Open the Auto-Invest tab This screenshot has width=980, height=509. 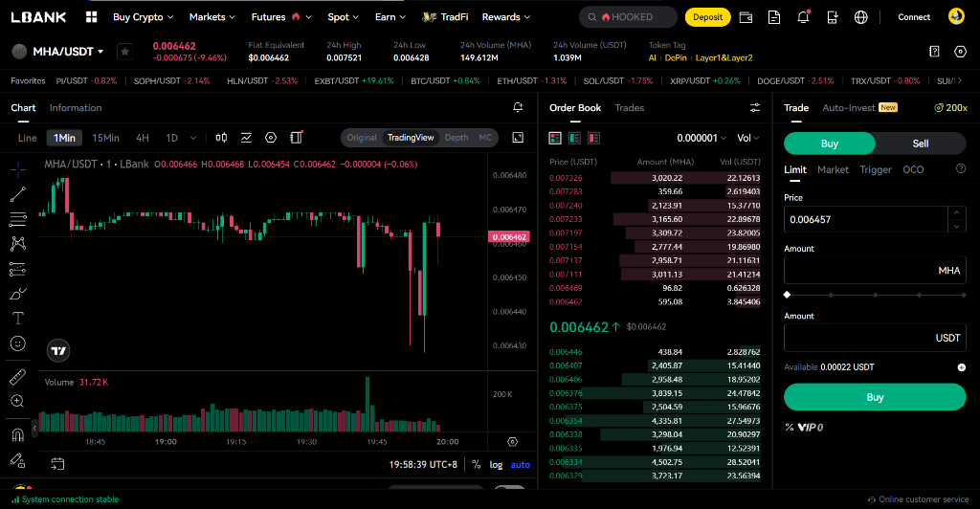point(859,107)
